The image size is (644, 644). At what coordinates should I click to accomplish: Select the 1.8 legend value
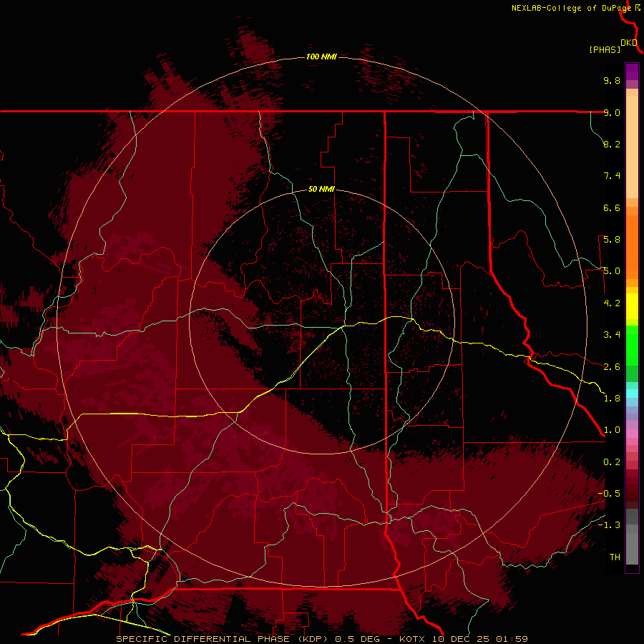tap(612, 399)
